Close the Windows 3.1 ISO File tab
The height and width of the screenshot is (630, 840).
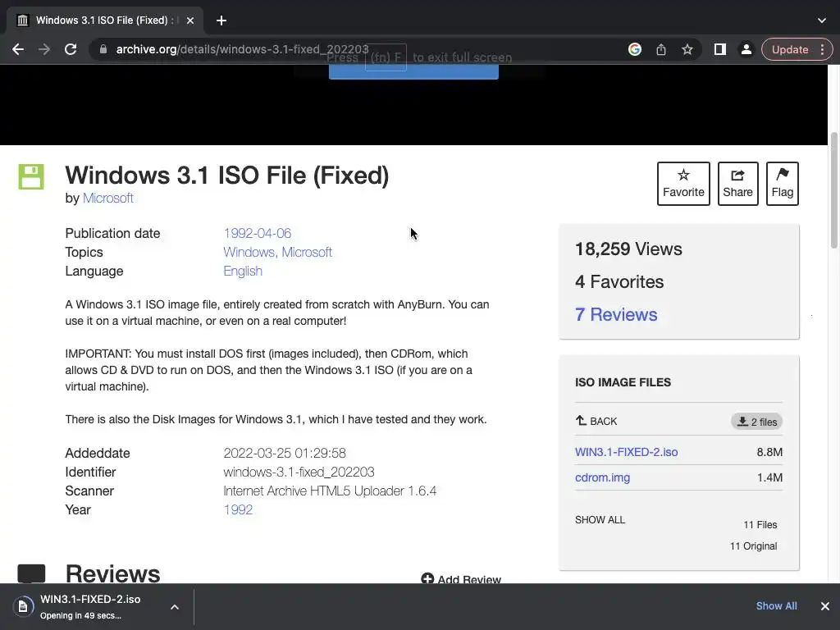(x=190, y=21)
